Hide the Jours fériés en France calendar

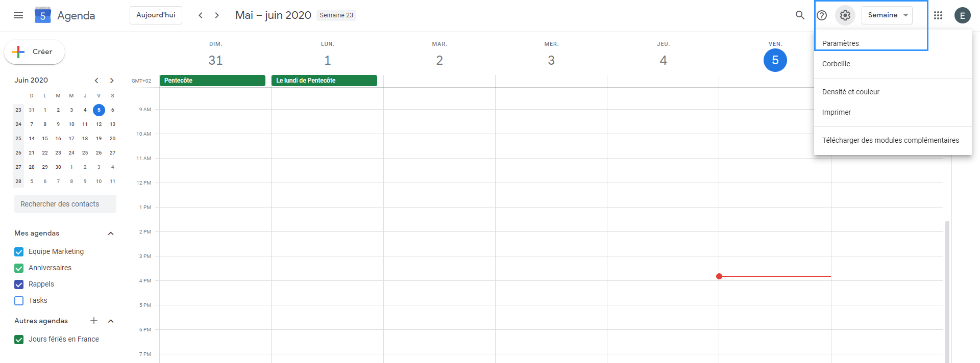pos(19,340)
